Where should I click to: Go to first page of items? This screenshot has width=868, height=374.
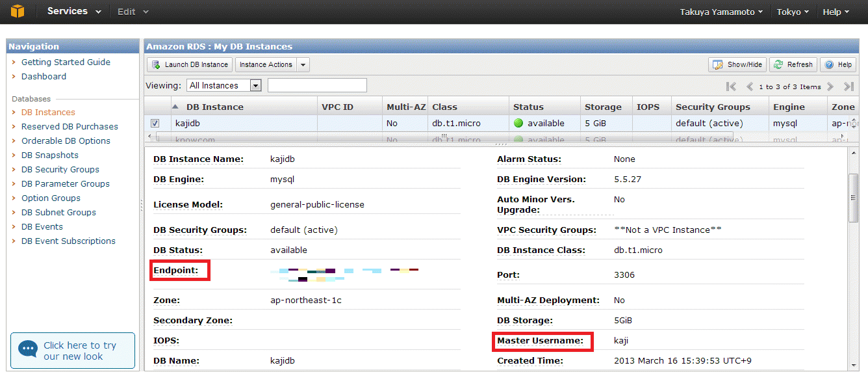(x=732, y=87)
